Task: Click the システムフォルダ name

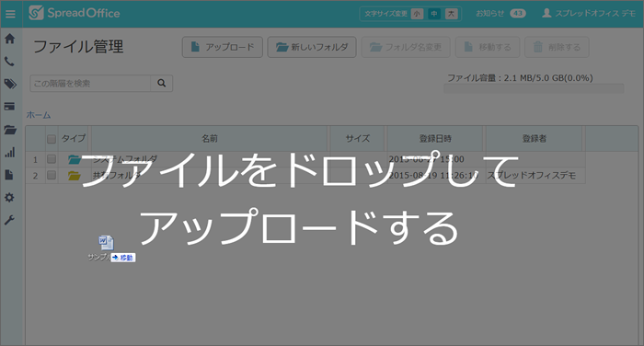Action: coord(124,159)
